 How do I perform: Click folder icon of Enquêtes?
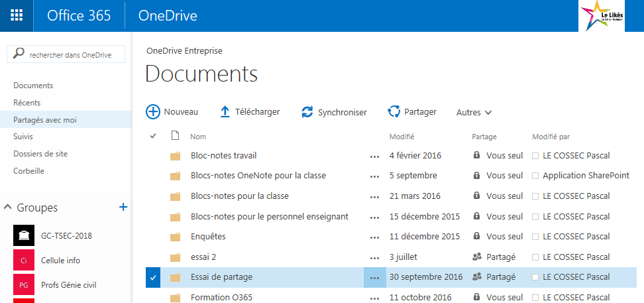pos(176,237)
